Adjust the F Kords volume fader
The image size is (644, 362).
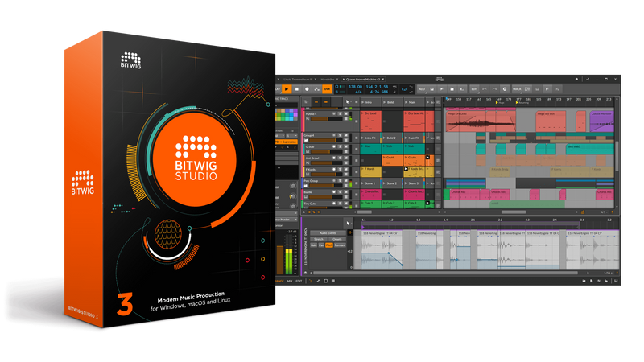tap(327, 175)
